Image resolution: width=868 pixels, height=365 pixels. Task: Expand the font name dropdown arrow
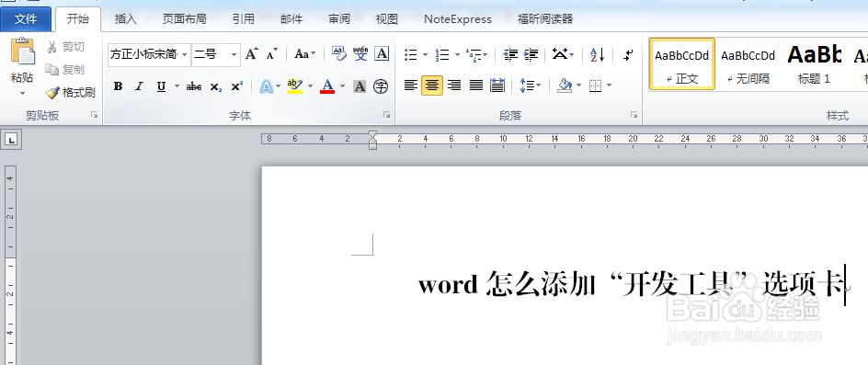point(184,54)
